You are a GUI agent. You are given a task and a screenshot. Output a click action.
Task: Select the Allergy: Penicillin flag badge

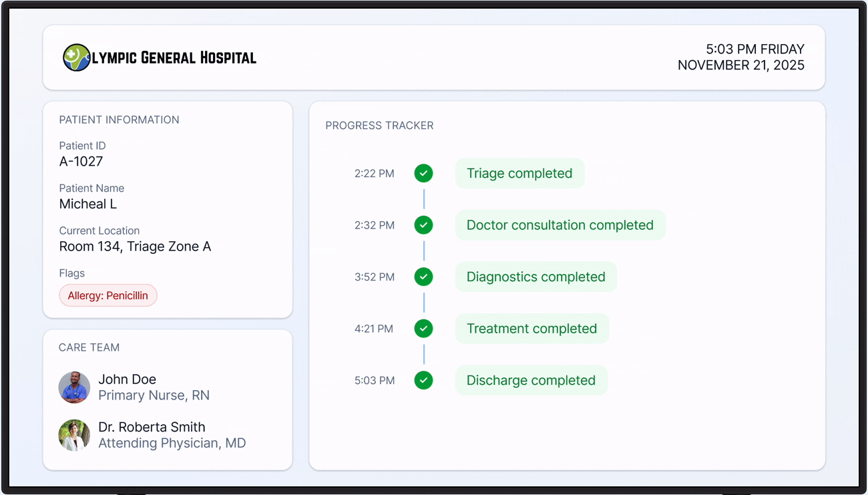pyautogui.click(x=108, y=295)
